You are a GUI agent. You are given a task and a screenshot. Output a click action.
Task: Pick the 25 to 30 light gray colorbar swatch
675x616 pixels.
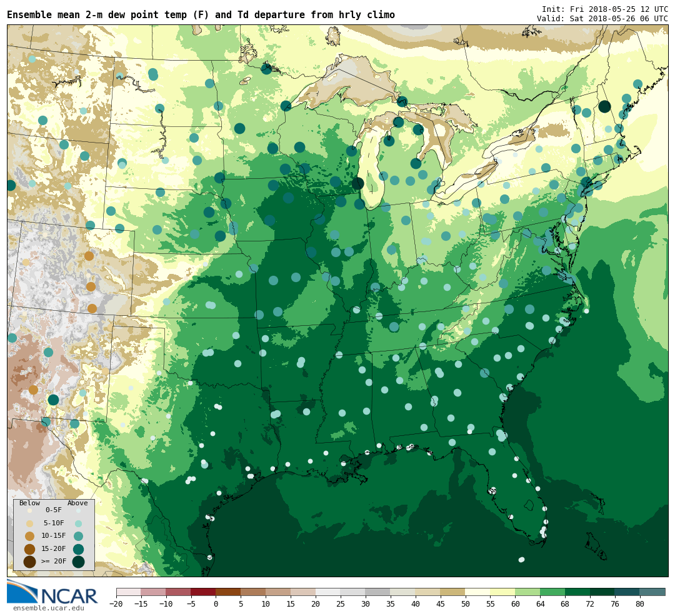point(353,592)
